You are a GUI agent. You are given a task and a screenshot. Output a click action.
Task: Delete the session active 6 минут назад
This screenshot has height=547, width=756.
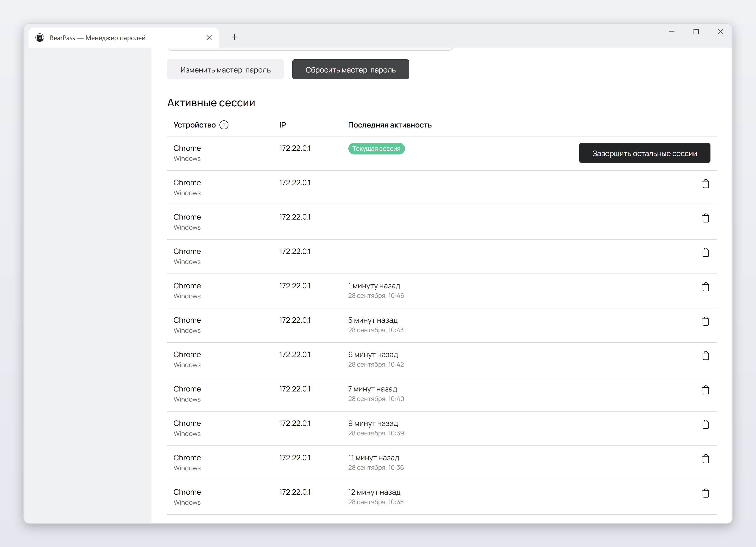(706, 355)
